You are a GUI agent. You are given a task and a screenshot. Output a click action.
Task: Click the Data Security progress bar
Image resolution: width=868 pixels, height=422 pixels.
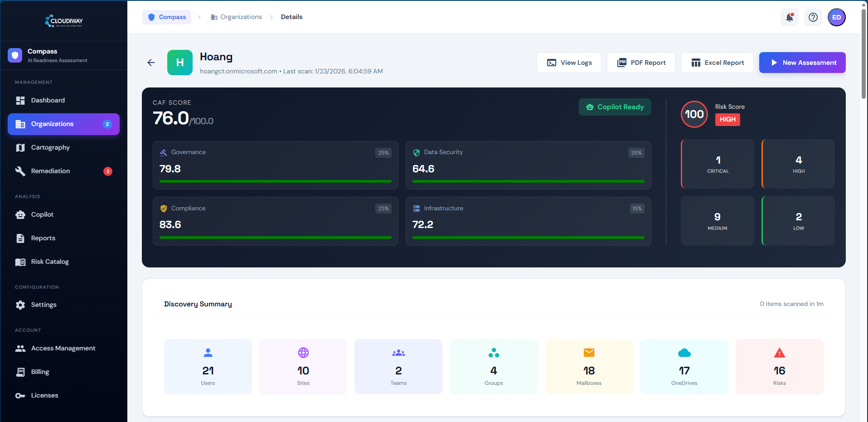click(x=529, y=181)
